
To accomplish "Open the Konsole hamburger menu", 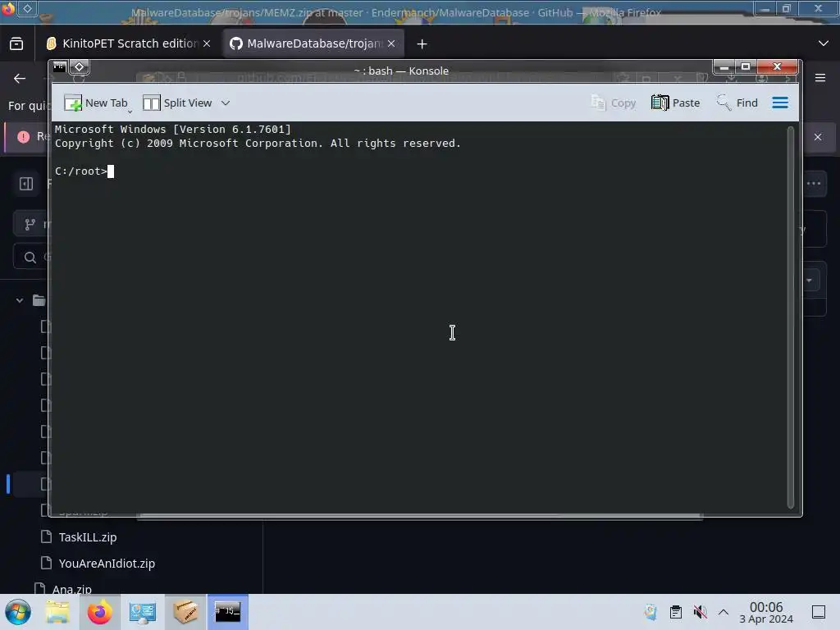I will click(x=780, y=103).
